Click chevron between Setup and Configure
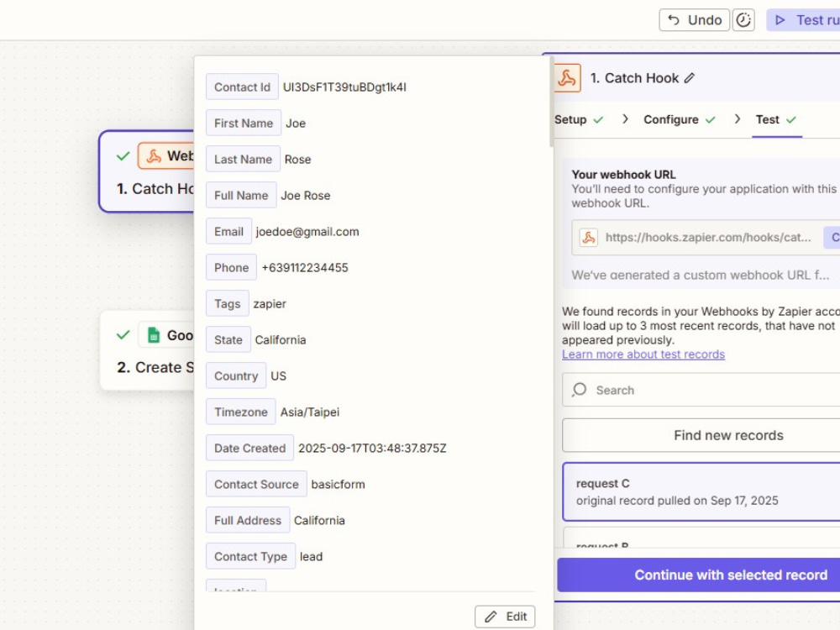 click(x=625, y=119)
